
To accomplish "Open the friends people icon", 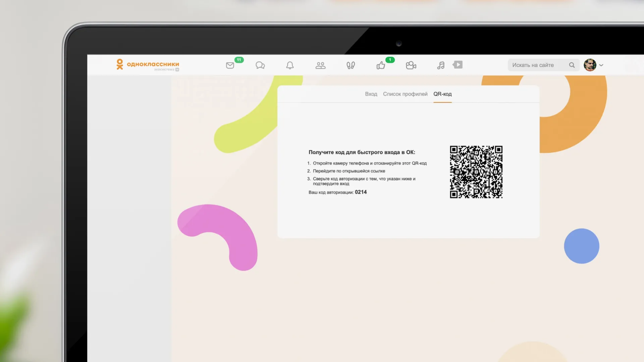I will (x=321, y=65).
